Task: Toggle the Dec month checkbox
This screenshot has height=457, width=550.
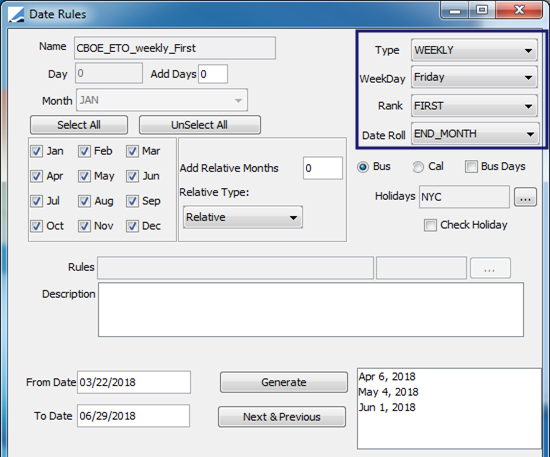Action: click(x=132, y=226)
